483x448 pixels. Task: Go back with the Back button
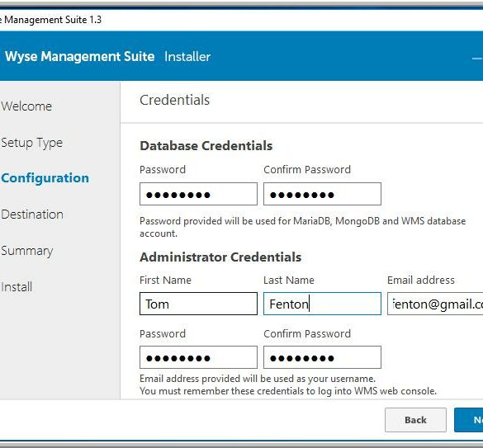point(415,420)
